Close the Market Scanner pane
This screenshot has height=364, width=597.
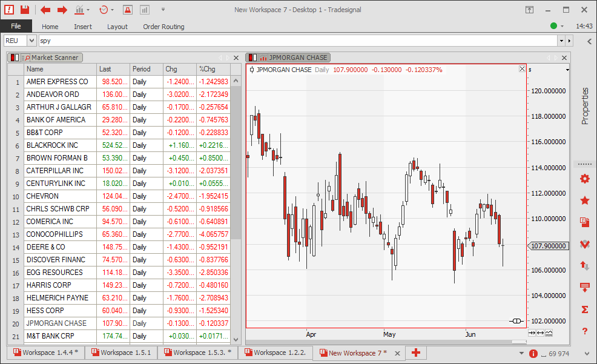pos(236,58)
